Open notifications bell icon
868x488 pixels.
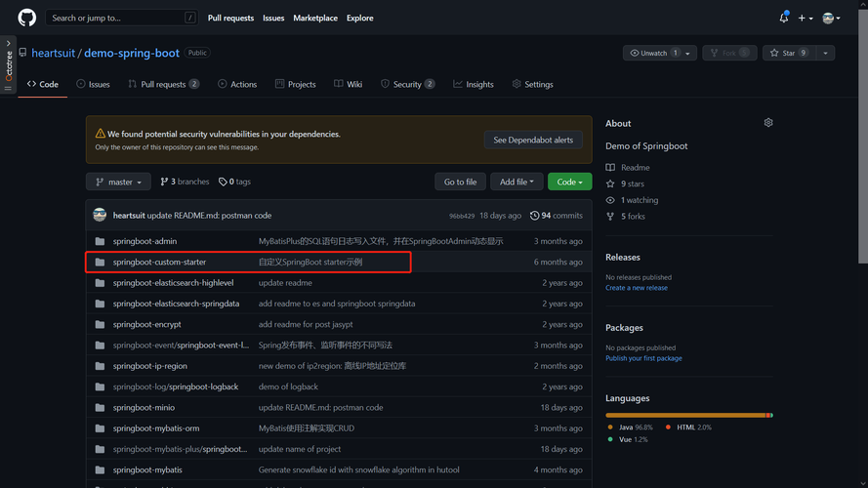coord(784,18)
